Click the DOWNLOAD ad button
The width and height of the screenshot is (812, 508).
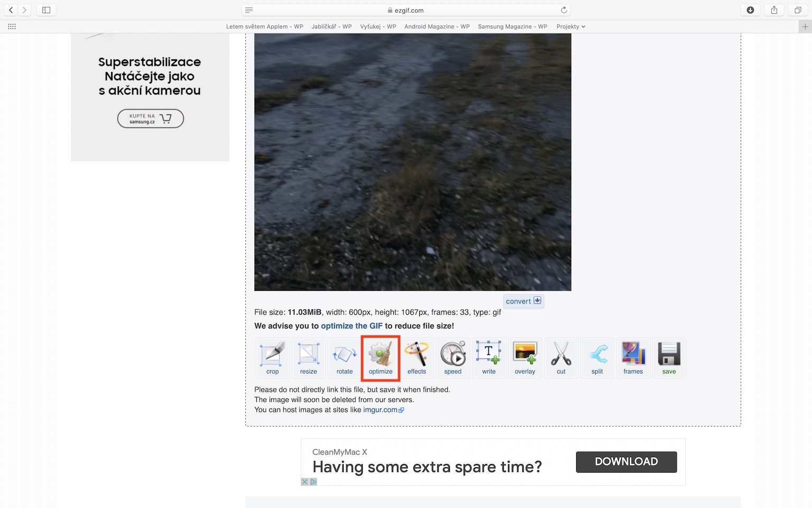coord(626,461)
